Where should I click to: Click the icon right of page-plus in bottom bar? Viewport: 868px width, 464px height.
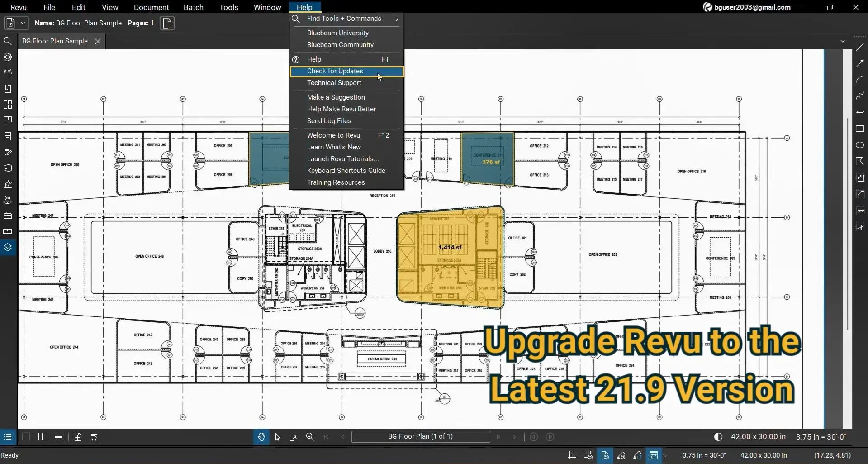(94, 437)
